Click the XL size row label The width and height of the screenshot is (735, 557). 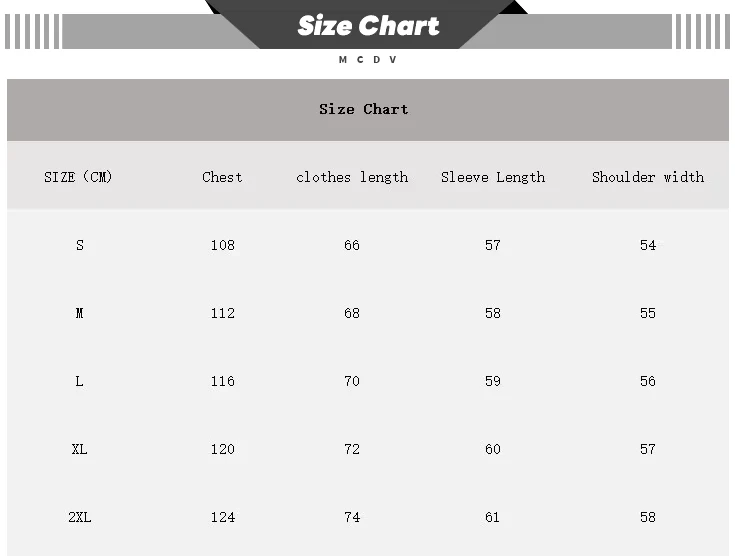click(80, 449)
